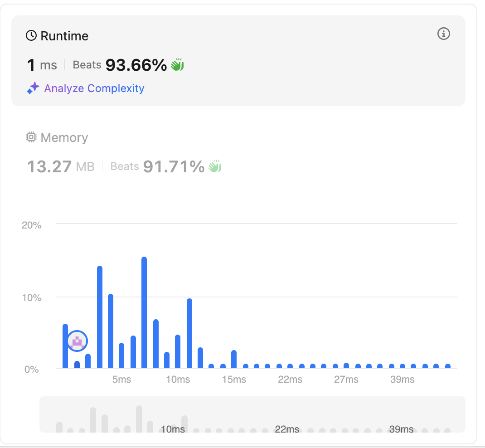Click the tallest blue bar in chart
Screen dimensions: 485x448
[x=144, y=312]
